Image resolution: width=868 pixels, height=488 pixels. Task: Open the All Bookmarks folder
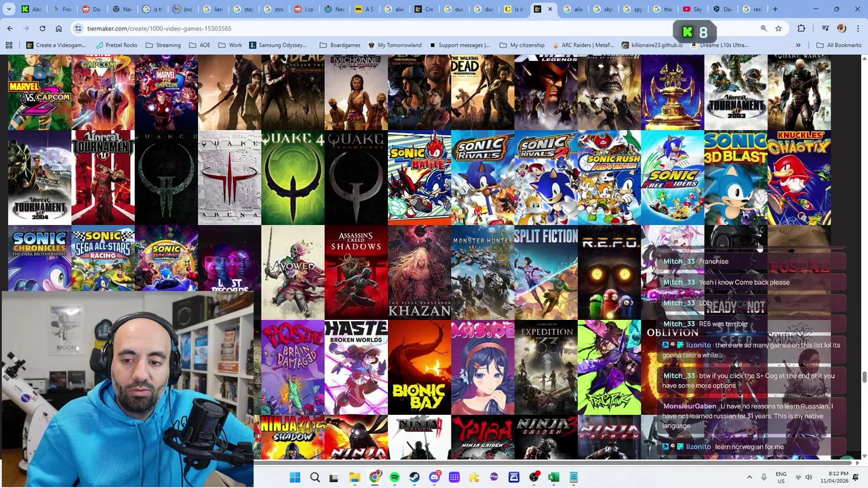838,45
